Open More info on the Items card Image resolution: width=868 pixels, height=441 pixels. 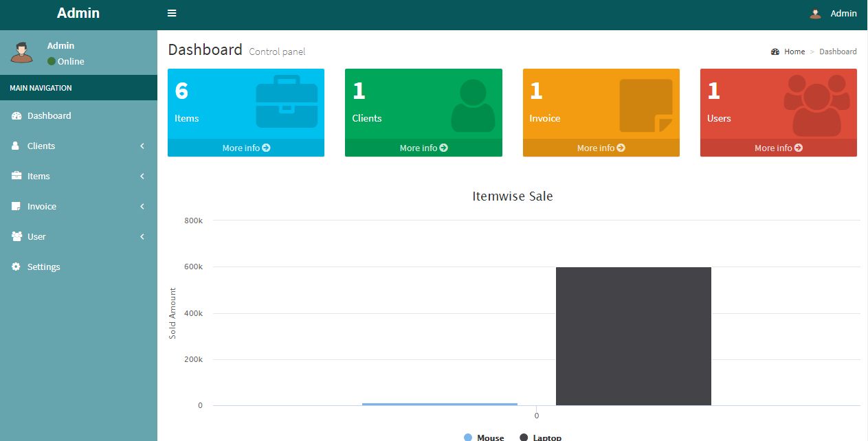[246, 148]
